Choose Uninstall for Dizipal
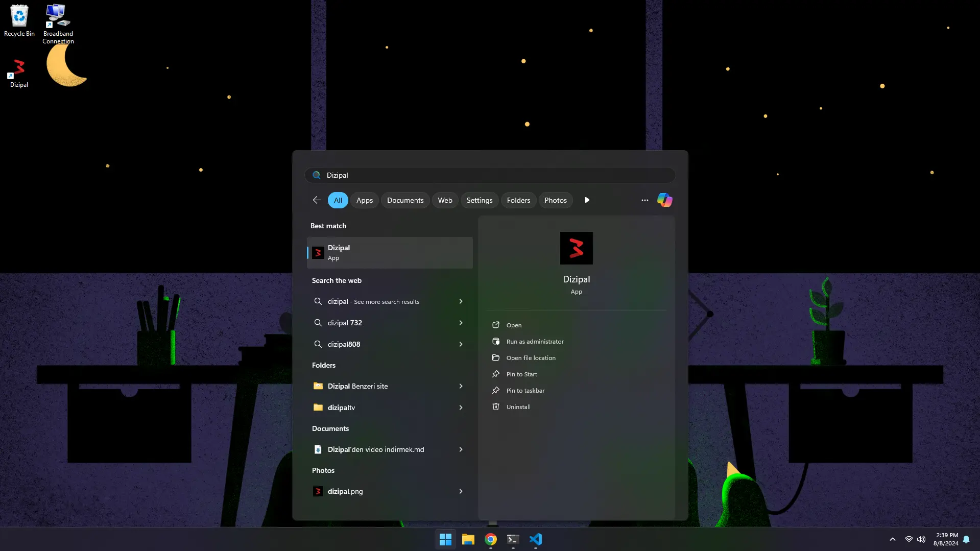This screenshot has height=551, width=980. click(x=518, y=407)
